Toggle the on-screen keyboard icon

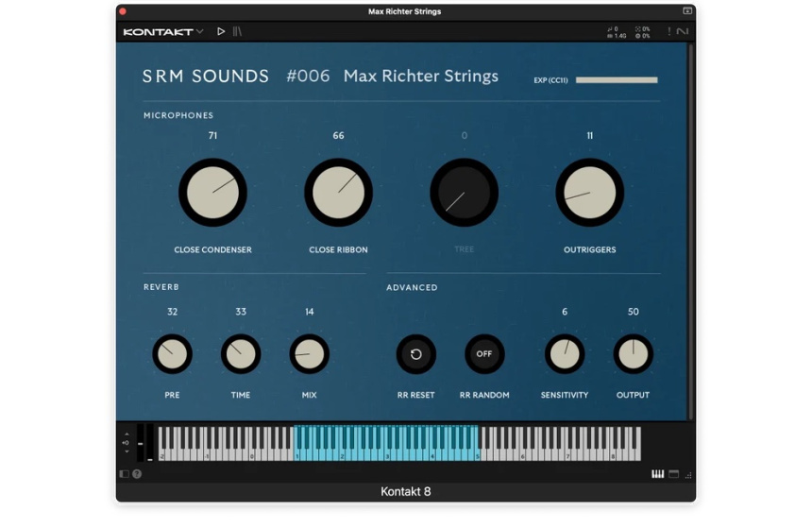(x=657, y=473)
